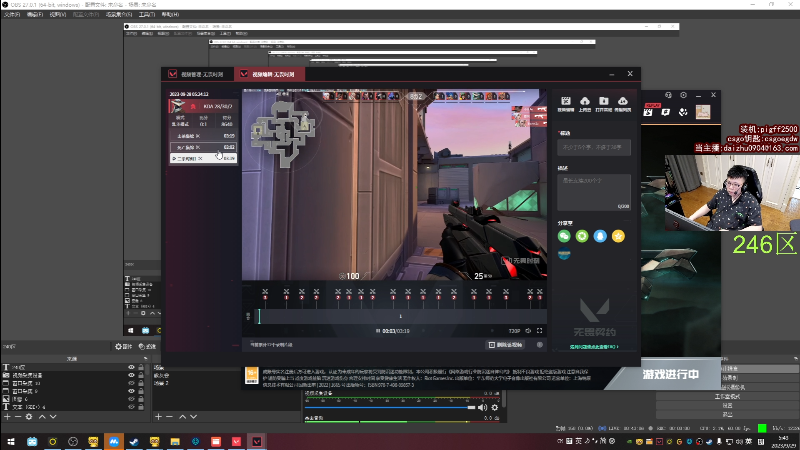The height and width of the screenshot is (450, 800).
Task: Toggle visibility of 视频采集设备 source
Action: tap(131, 375)
